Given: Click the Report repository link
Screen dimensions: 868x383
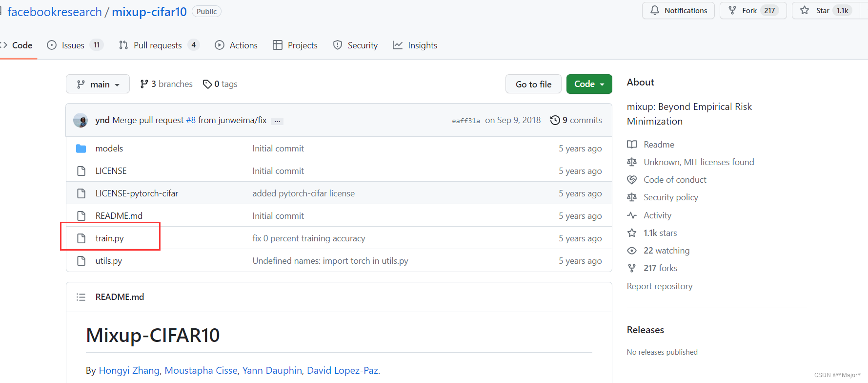Looking at the screenshot, I should (660, 286).
